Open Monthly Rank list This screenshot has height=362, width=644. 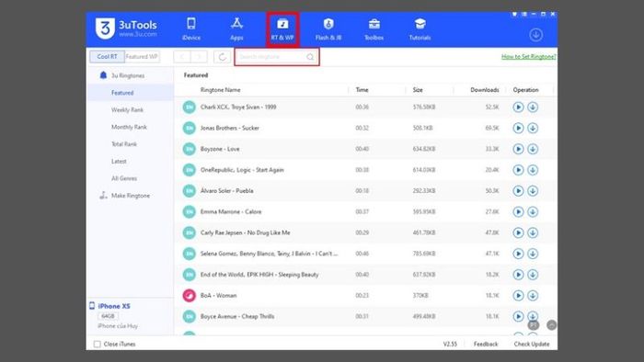click(129, 127)
